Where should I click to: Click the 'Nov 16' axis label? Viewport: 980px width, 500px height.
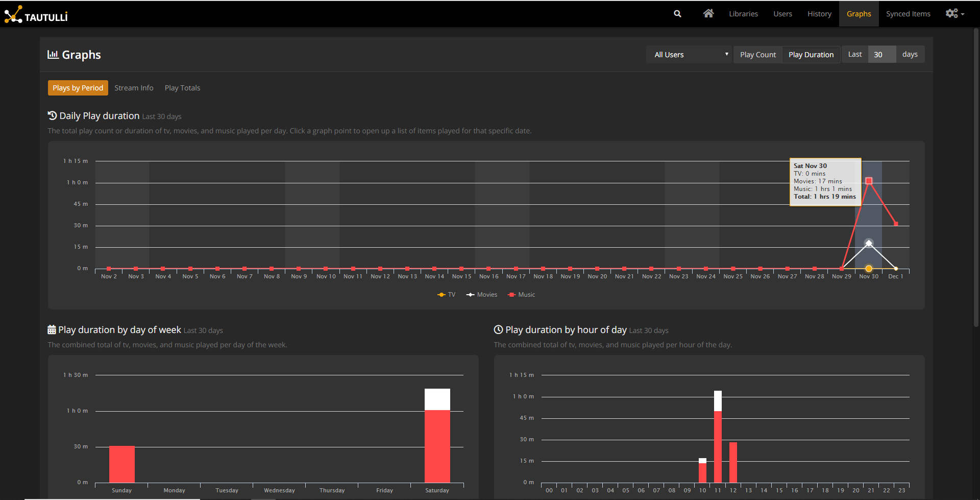[x=488, y=276]
